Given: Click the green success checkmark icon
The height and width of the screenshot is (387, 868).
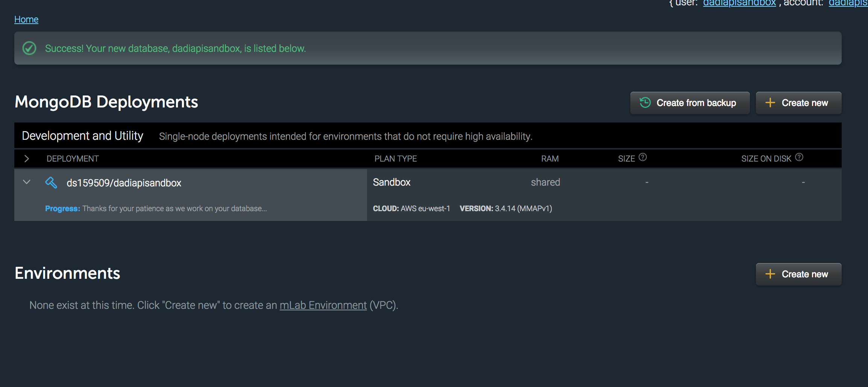Looking at the screenshot, I should coord(29,48).
